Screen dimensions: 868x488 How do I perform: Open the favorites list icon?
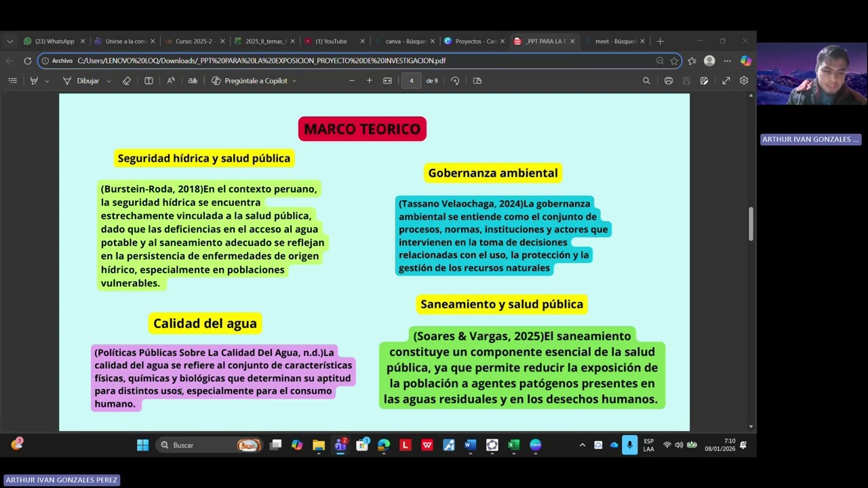pos(692,61)
